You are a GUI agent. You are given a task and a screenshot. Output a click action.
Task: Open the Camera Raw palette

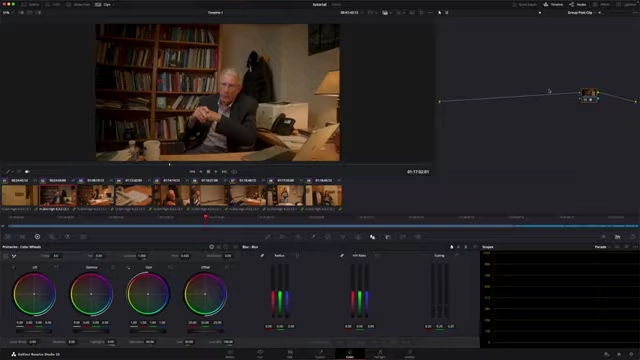8,237
